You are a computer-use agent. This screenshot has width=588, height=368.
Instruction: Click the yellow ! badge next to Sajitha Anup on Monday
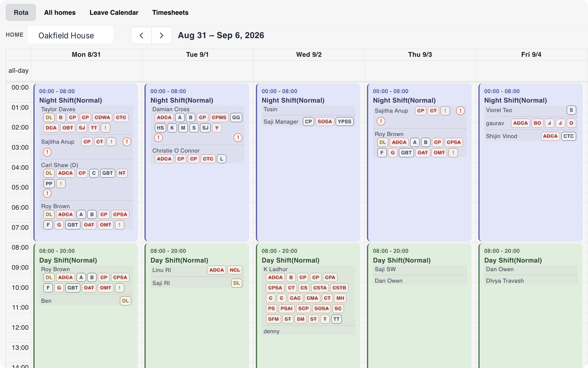(x=111, y=142)
